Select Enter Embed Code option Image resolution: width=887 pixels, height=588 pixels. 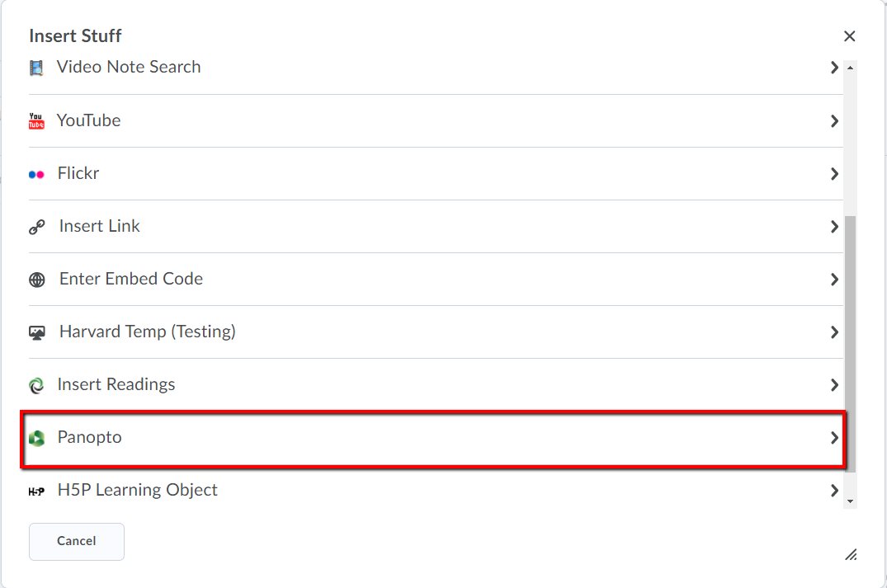coord(436,280)
